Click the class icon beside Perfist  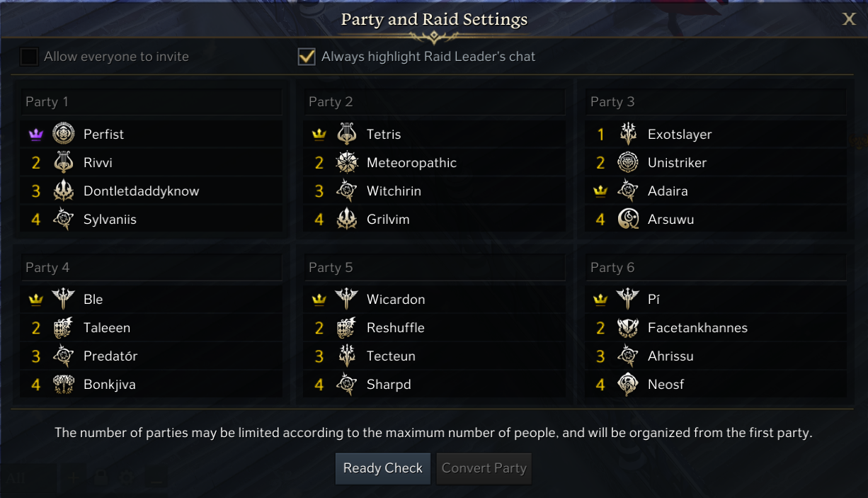click(x=64, y=134)
